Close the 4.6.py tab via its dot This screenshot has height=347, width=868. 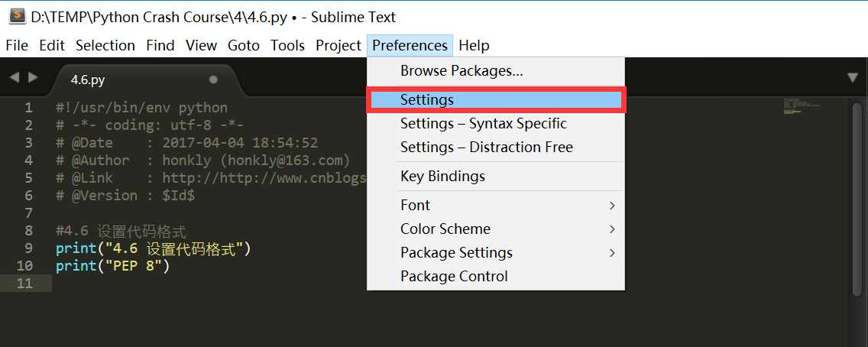(x=213, y=79)
